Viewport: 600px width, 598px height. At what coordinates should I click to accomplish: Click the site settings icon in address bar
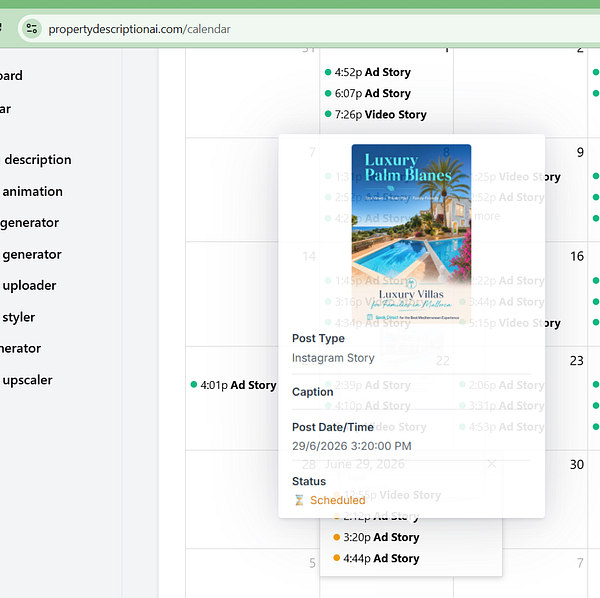(32, 29)
